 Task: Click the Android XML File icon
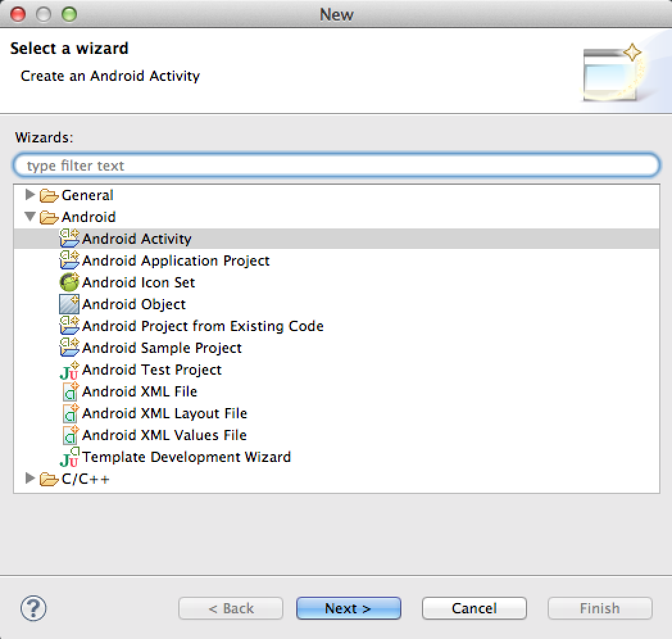pyautogui.click(x=70, y=391)
